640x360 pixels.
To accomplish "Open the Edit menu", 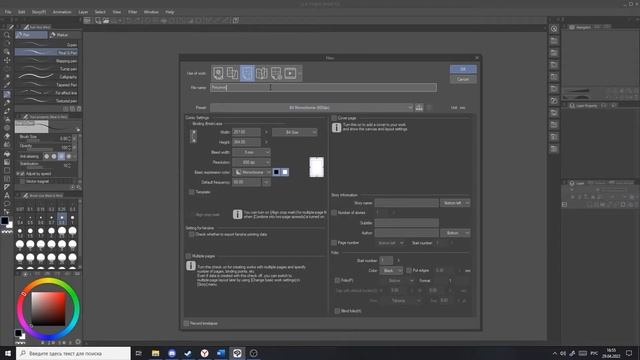I will click(22, 12).
